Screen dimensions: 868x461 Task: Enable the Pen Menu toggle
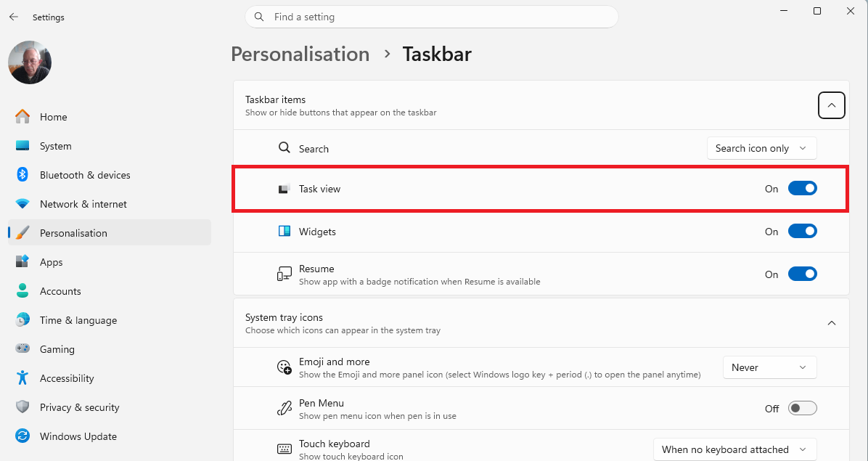(x=802, y=409)
